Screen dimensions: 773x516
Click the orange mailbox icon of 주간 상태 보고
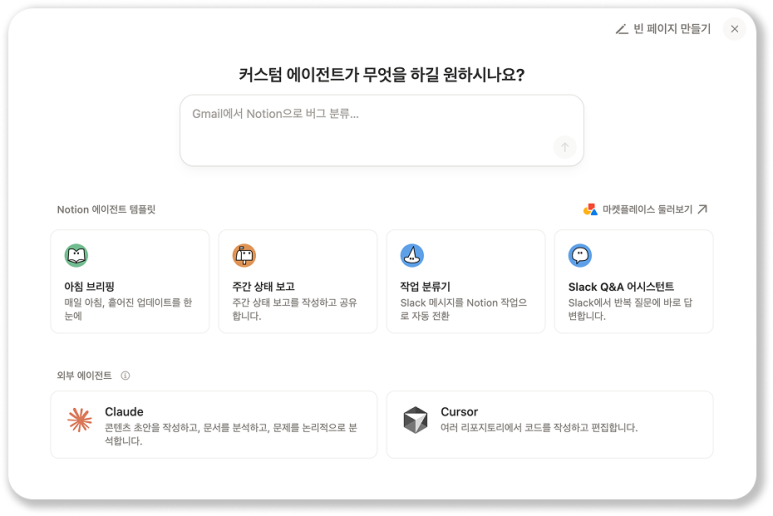244,255
